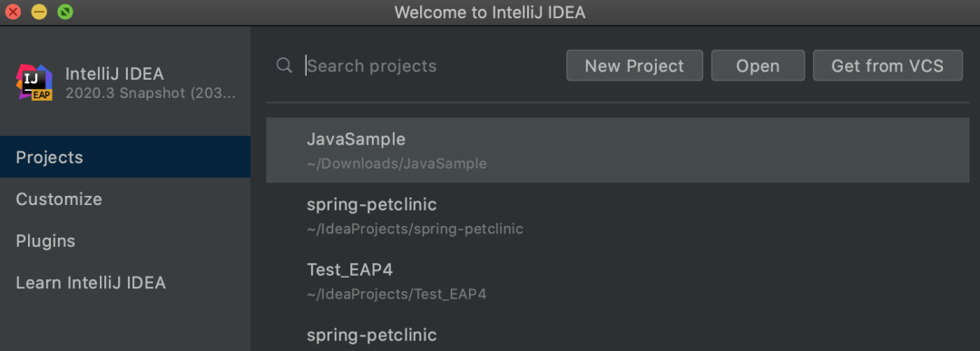Click the 2020.3 Snapshot version text

pos(151,93)
